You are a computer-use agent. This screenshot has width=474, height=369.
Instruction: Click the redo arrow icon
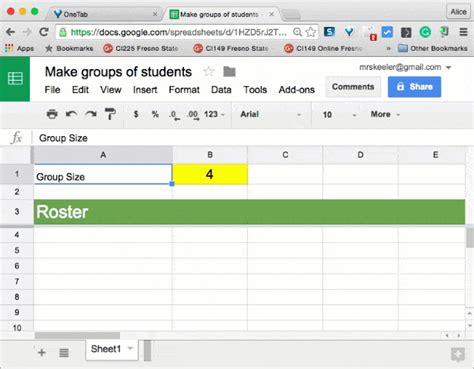tap(91, 114)
